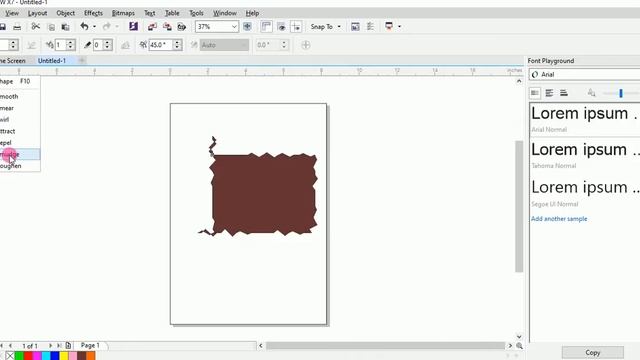Toggle pen bearing button before the Auto dropdown

click(x=194, y=45)
